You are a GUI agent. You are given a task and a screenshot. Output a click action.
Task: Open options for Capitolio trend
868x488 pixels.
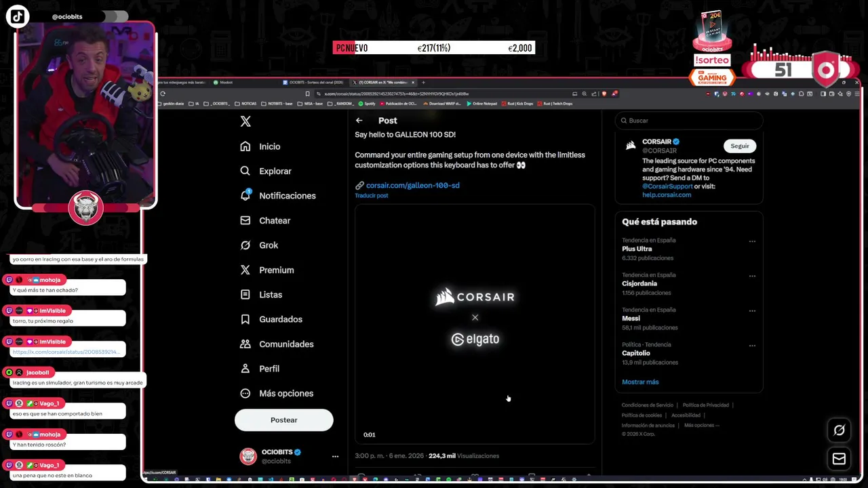coord(752,346)
